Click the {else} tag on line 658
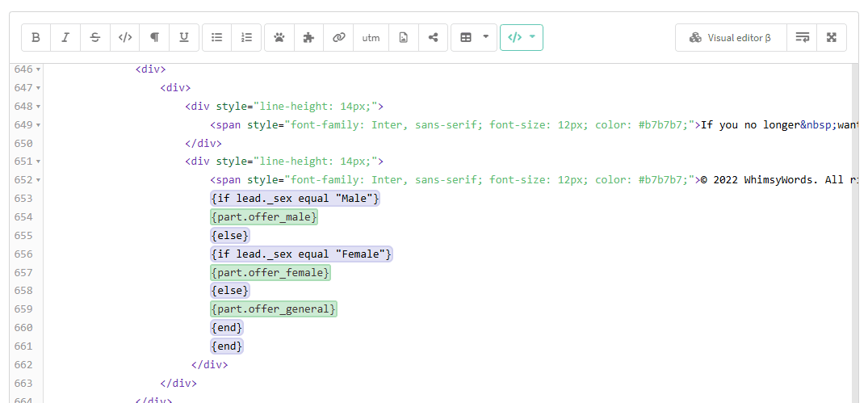The height and width of the screenshot is (403, 868). click(230, 291)
